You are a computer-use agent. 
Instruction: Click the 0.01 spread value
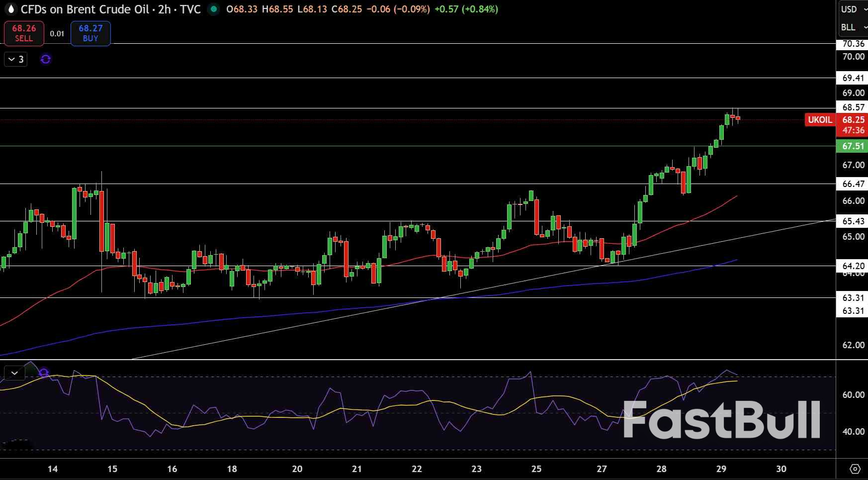[x=57, y=34]
